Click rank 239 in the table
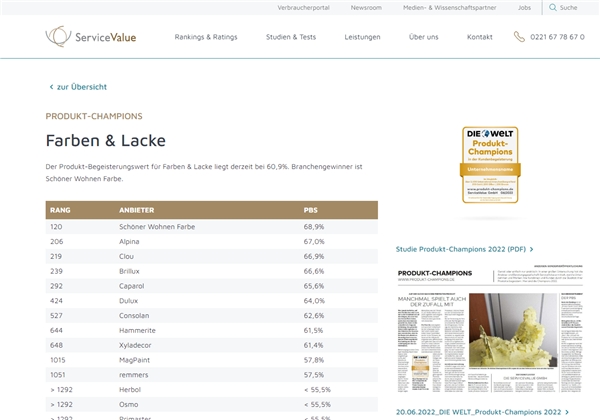600x420 pixels. 56,271
